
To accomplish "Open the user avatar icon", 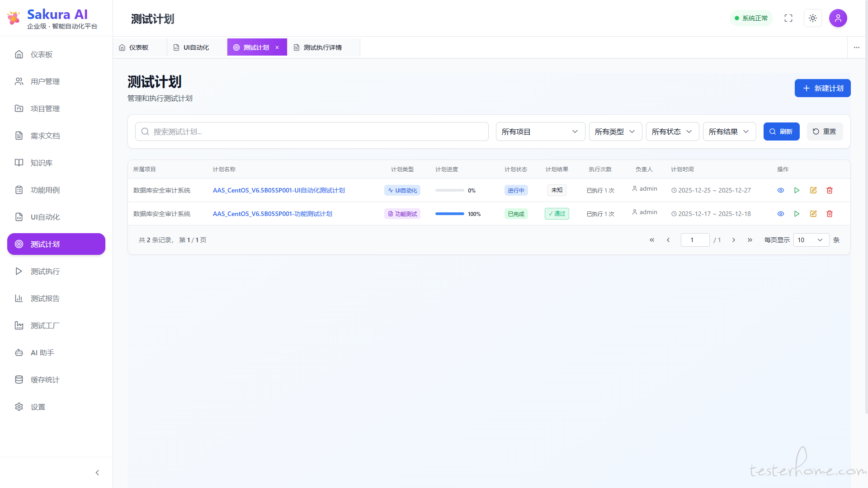I will pyautogui.click(x=838, y=18).
